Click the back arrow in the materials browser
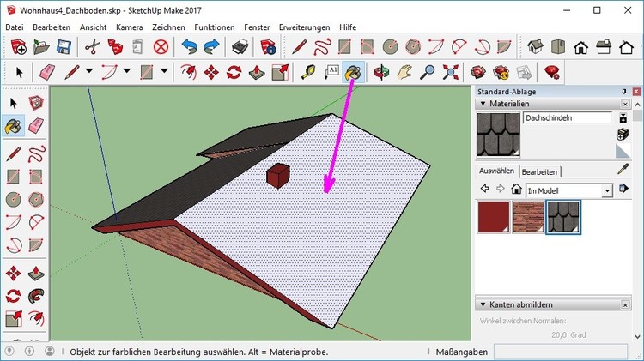The height and width of the screenshot is (361, 644). pyautogui.click(x=484, y=189)
